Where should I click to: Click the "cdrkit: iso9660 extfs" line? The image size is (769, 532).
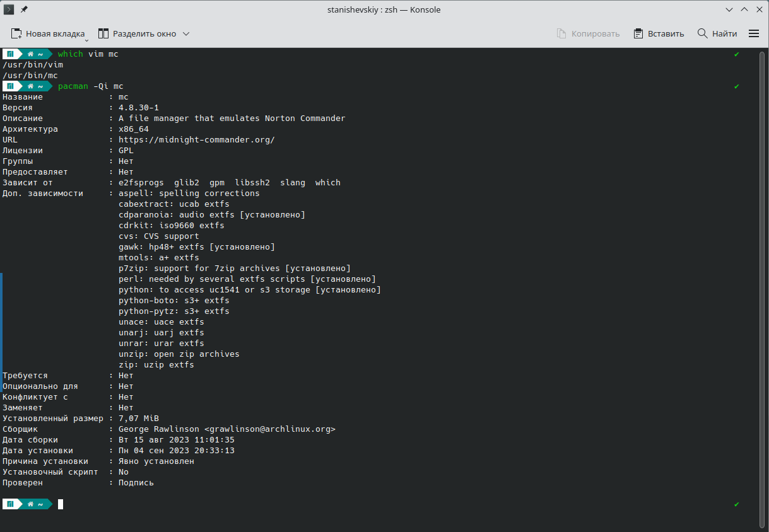coord(172,226)
